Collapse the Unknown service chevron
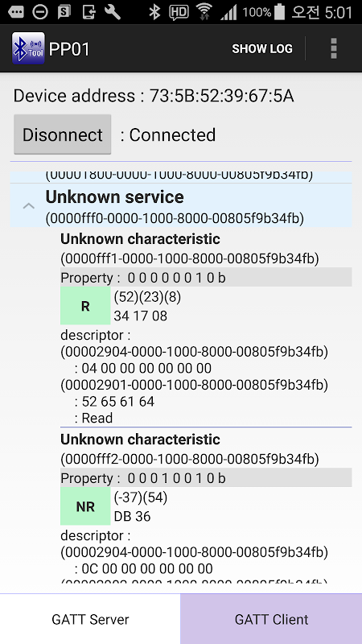The height and width of the screenshot is (644, 362). tap(28, 206)
